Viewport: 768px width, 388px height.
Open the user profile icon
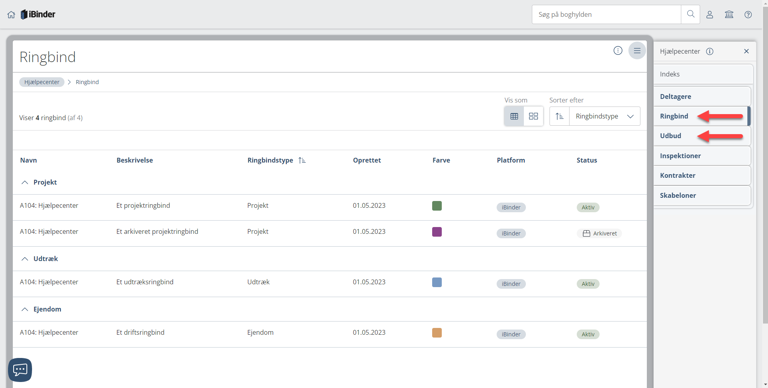pyautogui.click(x=709, y=15)
